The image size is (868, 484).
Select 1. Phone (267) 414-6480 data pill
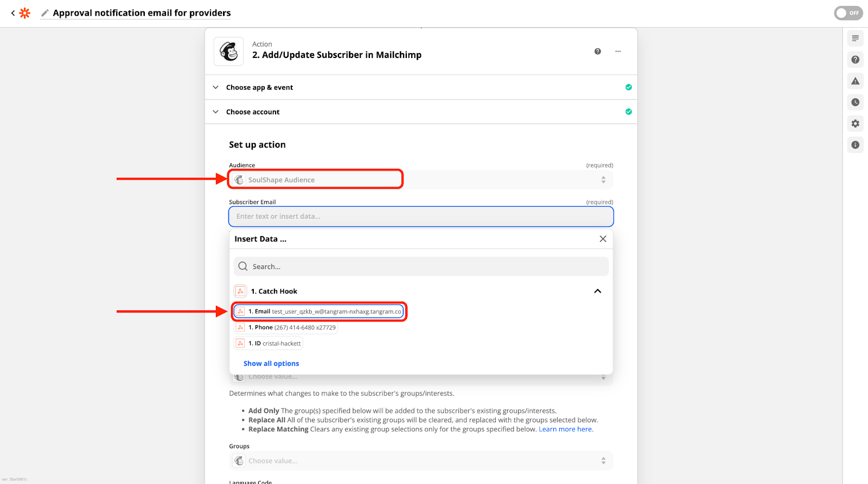coord(286,328)
